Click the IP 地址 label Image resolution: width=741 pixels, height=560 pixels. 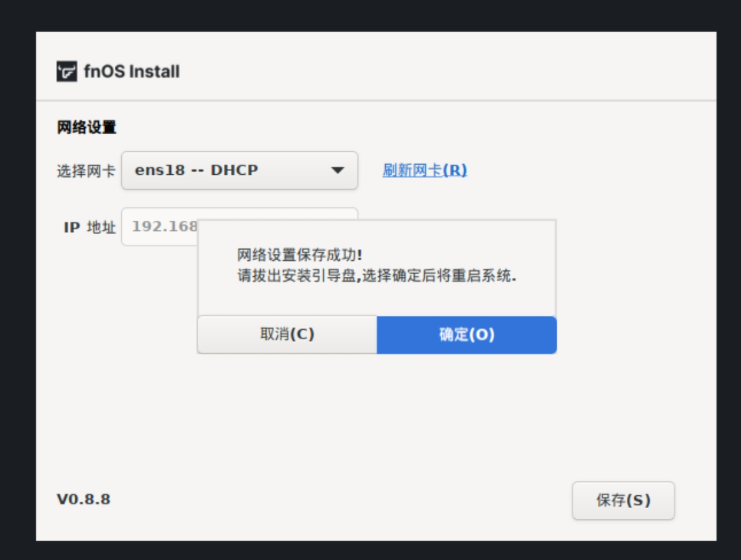(x=90, y=227)
